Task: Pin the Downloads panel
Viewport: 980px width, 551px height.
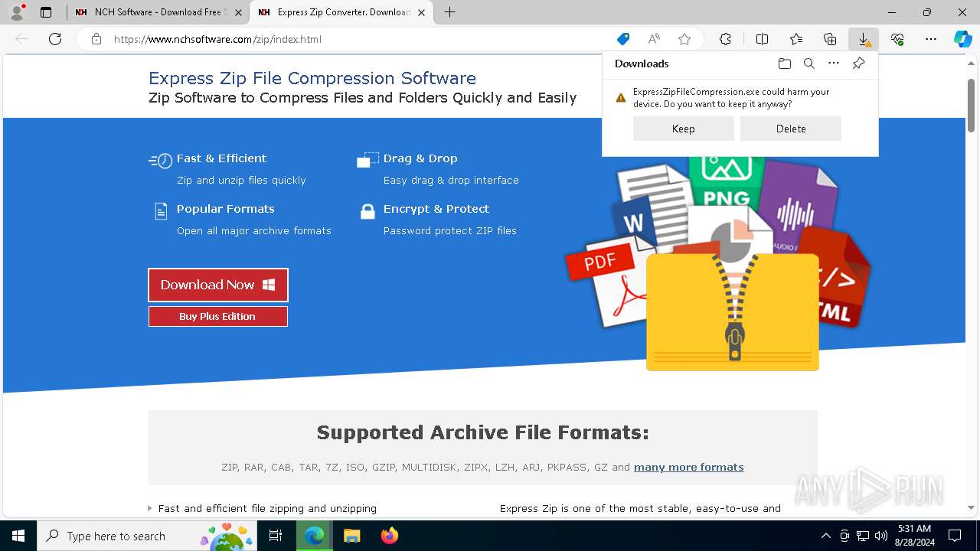Action: 858,64
